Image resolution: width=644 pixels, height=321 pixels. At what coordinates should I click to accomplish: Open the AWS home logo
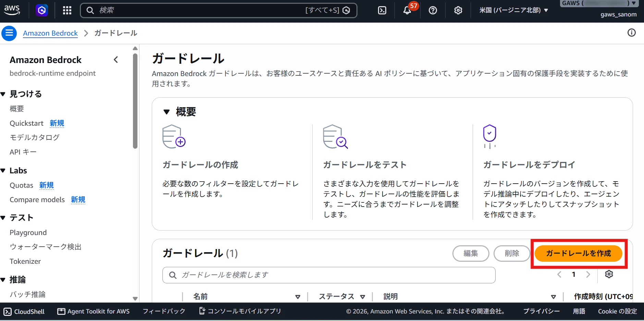pos(12,10)
